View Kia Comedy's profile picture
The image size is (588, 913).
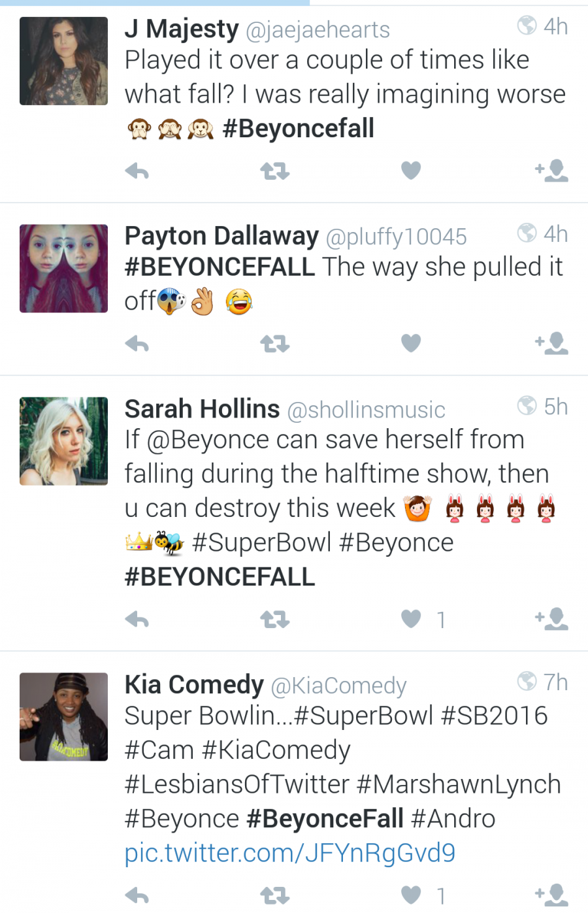pyautogui.click(x=63, y=716)
